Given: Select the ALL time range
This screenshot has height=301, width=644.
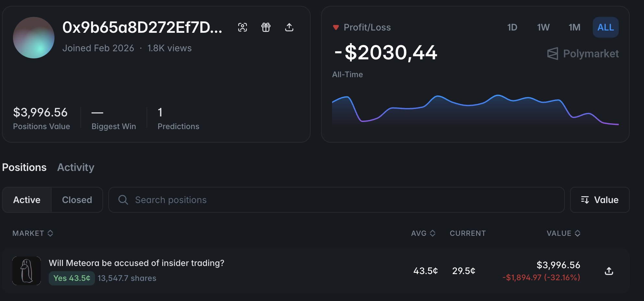Looking at the screenshot, I should coord(605,27).
